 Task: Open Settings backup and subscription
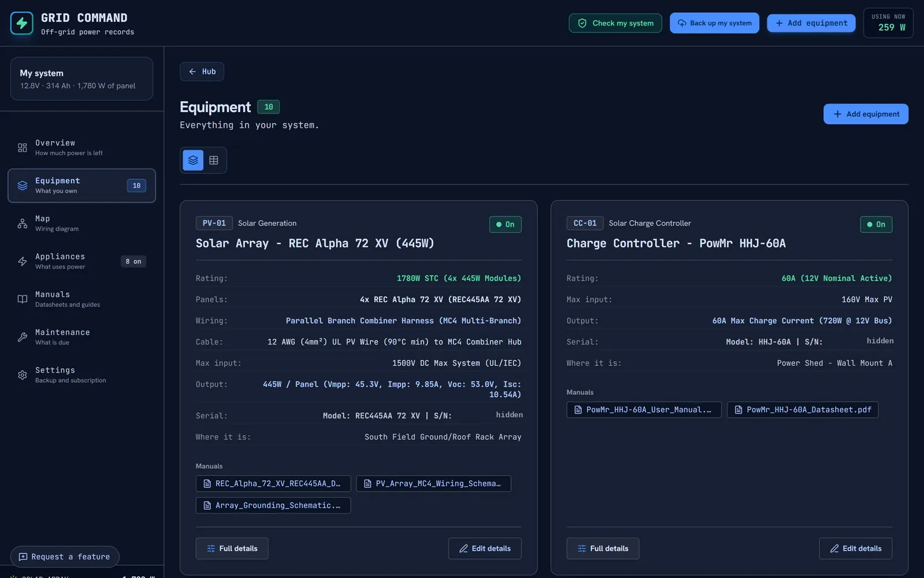point(81,375)
